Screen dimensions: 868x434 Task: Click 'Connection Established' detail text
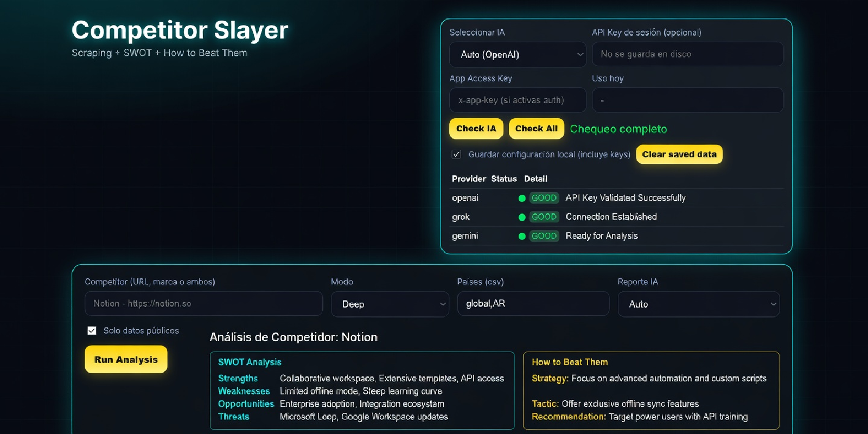(x=611, y=217)
